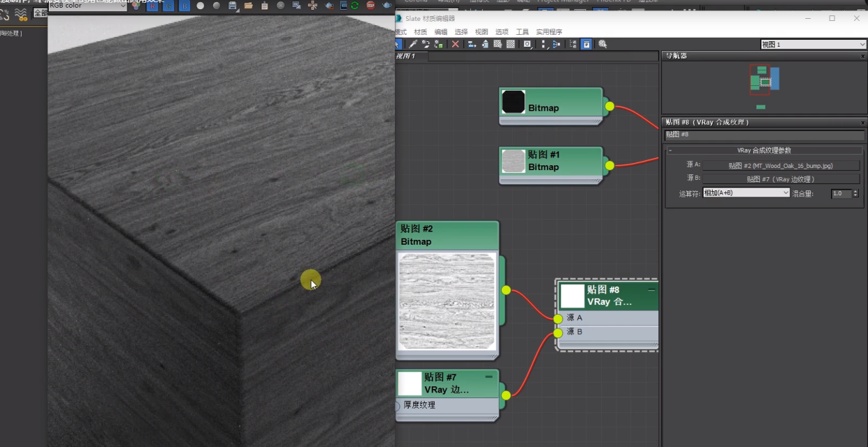Click the red X delete selected icon

[456, 44]
